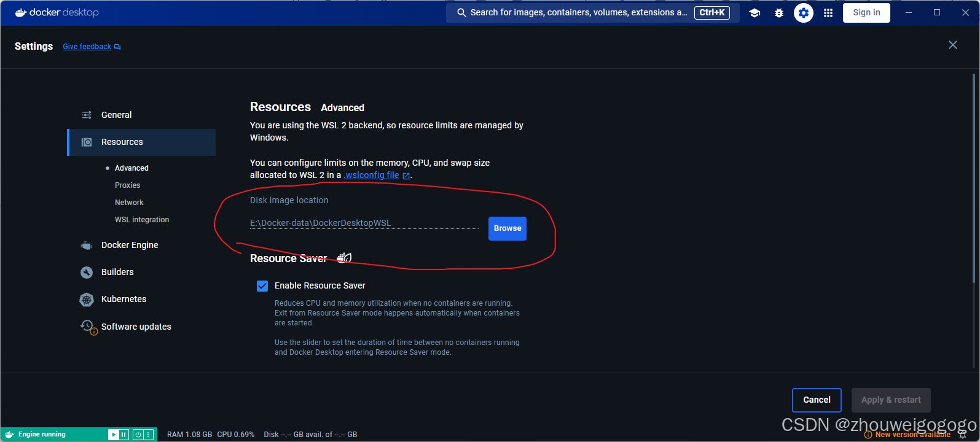
Task: Open the Give feedback link
Action: coord(92,47)
